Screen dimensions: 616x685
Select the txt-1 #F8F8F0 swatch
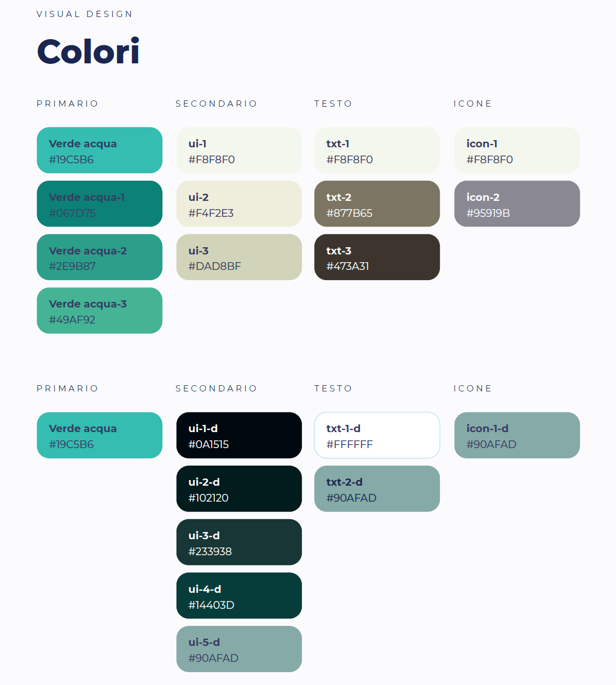tap(377, 150)
